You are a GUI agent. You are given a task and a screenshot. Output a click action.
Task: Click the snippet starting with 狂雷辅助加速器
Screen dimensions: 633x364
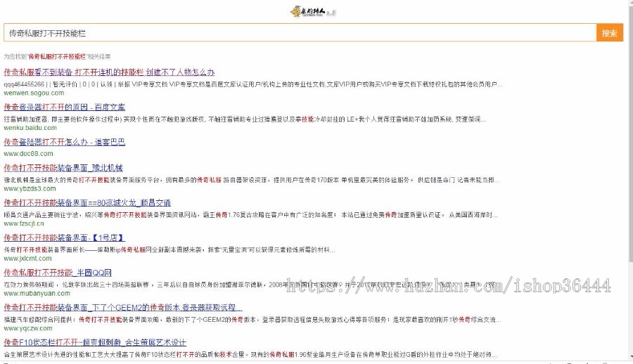(245, 119)
